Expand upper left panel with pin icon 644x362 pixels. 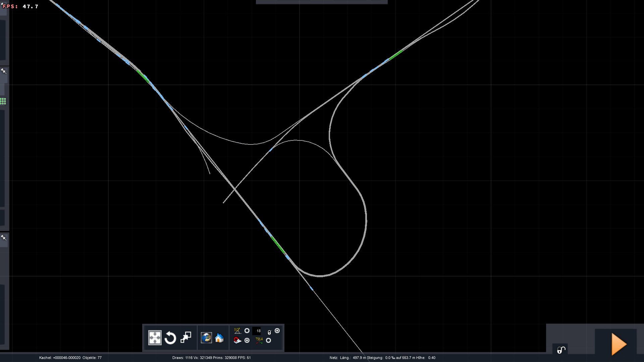pyautogui.click(x=4, y=71)
